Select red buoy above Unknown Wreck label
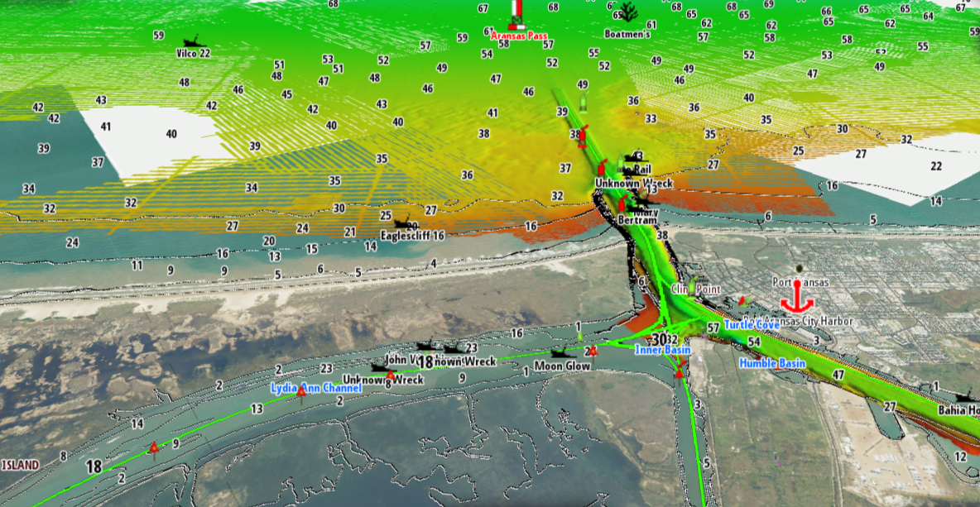This screenshot has width=980, height=507. (x=602, y=169)
